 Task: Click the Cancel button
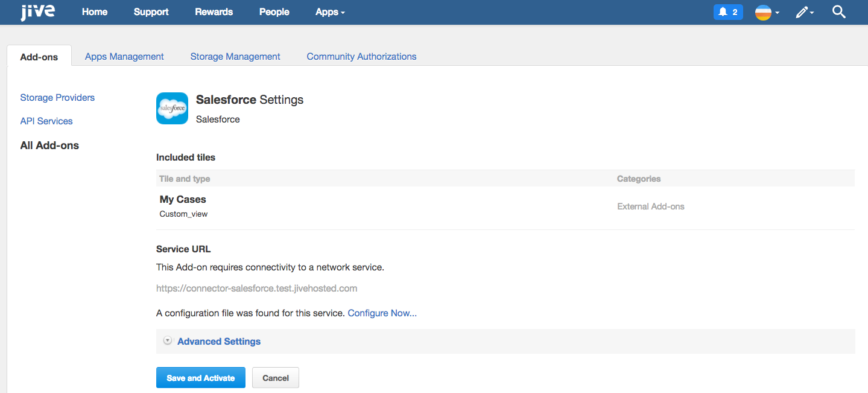[276, 378]
